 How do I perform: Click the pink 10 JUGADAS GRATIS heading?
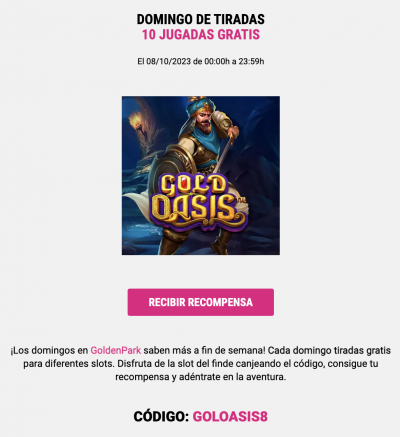coord(201,35)
